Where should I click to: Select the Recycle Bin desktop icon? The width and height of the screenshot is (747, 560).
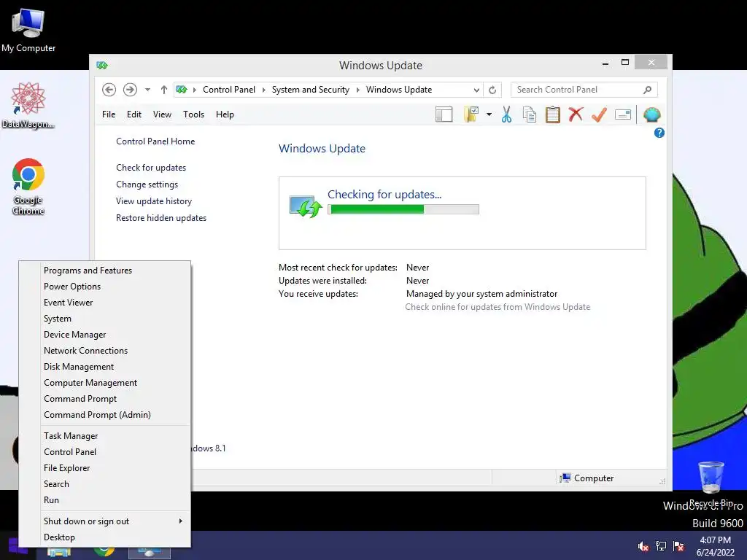(x=712, y=484)
